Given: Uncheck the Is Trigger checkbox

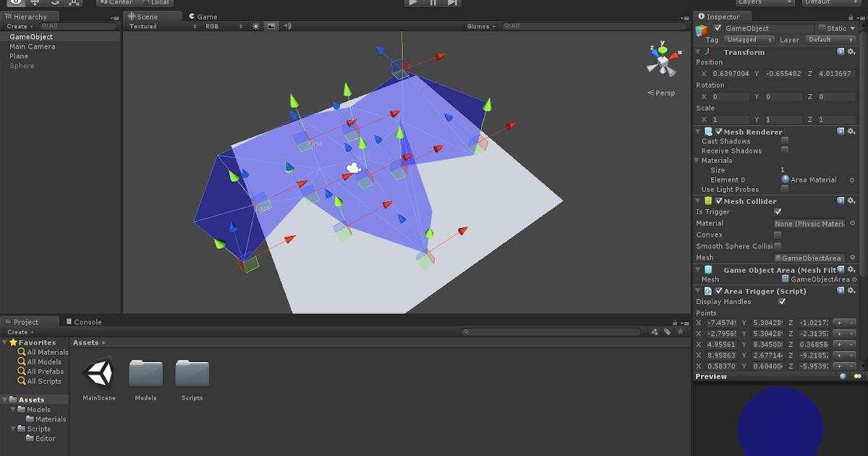Looking at the screenshot, I should tap(778, 211).
